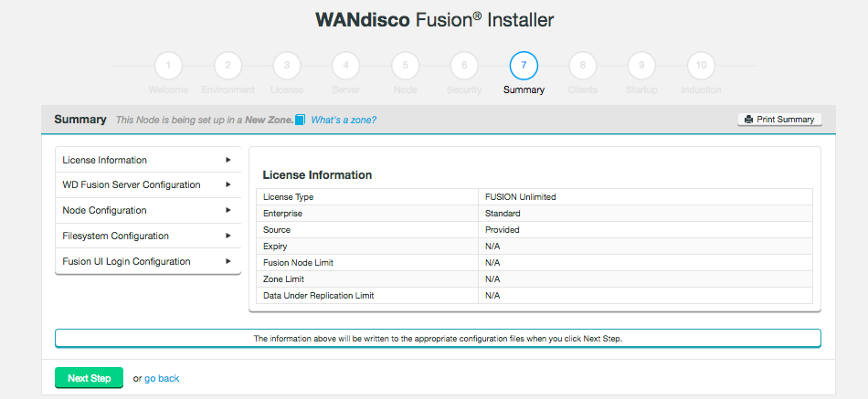Select Filesystem Configuration in the sidebar
This screenshot has height=399, width=868.
(x=148, y=236)
